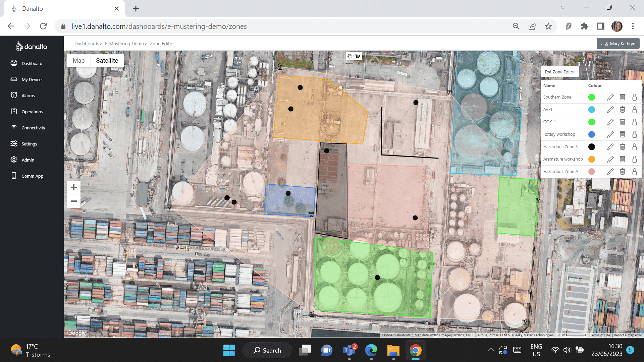Click Report a map error link
Screen dimensions: 644x362
coord(628,335)
